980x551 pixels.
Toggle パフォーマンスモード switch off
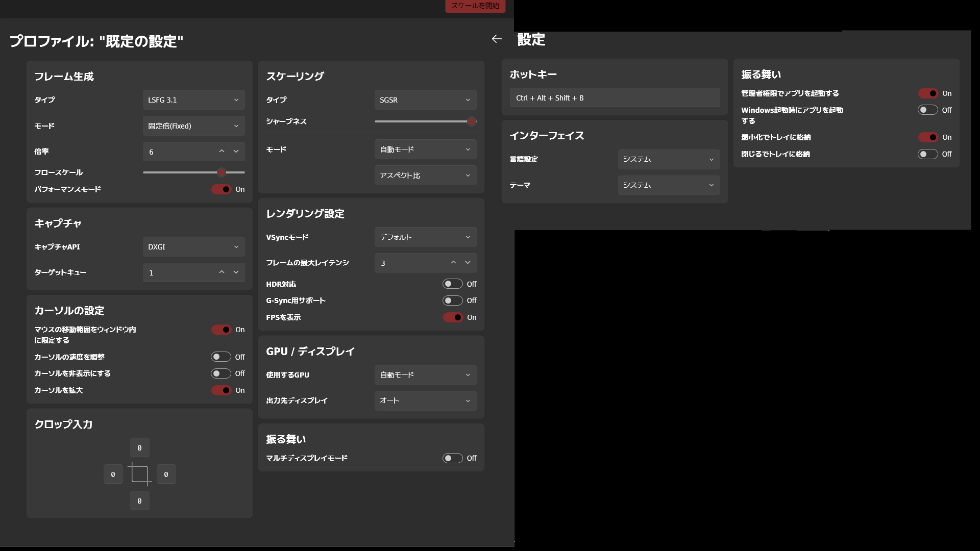(x=222, y=189)
